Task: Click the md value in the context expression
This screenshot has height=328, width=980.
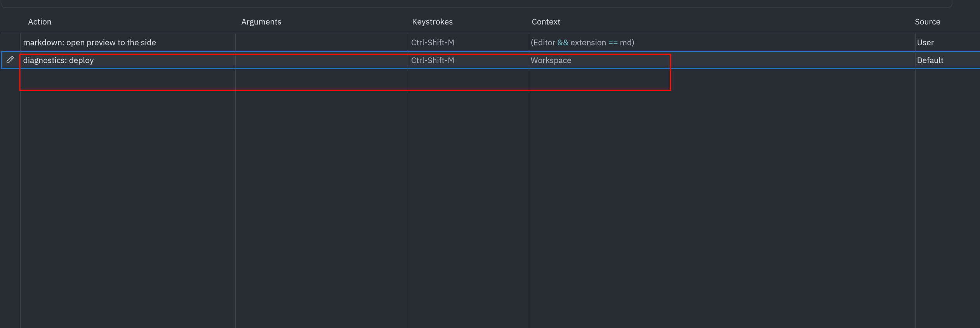Action: coord(625,43)
